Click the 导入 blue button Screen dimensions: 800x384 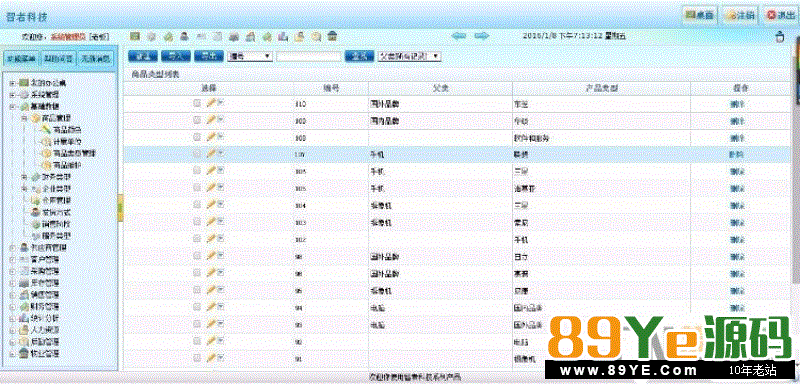point(176,56)
